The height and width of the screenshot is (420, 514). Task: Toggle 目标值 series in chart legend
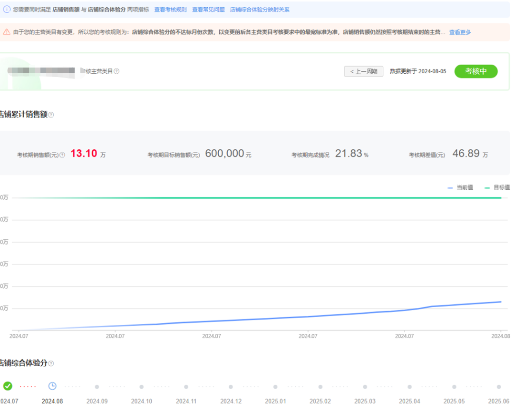click(497, 188)
